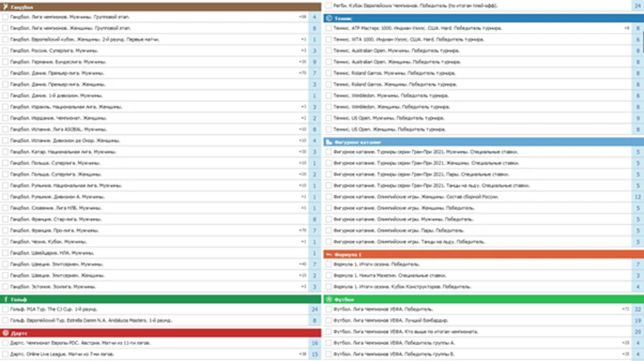Click count 7 for Формула 1 Итоги сезона Победитель

[x=638, y=264]
